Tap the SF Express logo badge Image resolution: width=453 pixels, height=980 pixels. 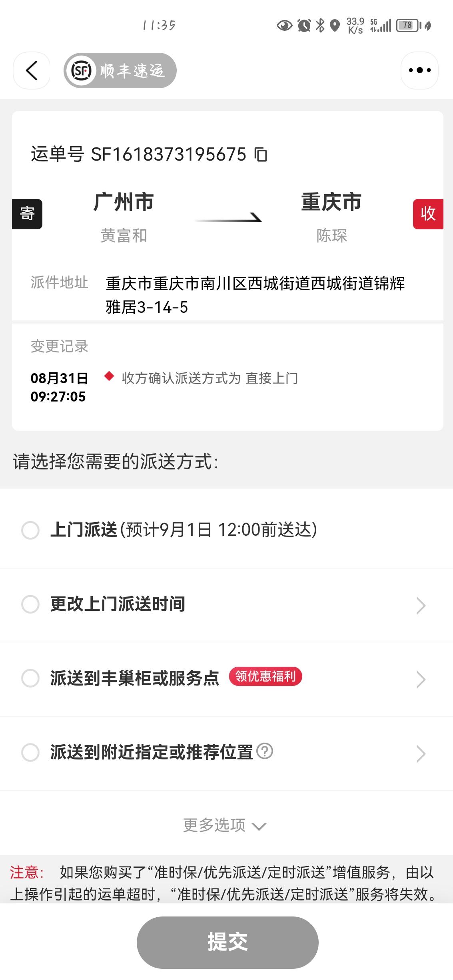pos(120,71)
